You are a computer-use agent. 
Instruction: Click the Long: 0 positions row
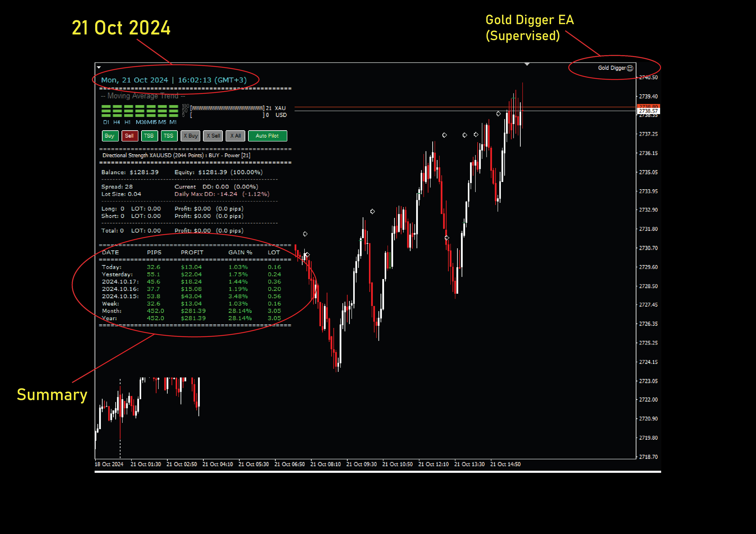click(173, 209)
